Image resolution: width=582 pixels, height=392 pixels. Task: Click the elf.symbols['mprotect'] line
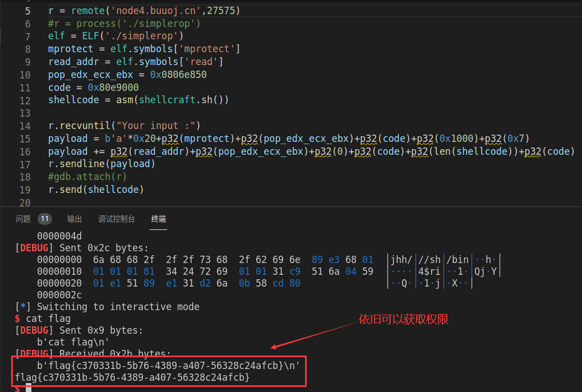(x=144, y=49)
